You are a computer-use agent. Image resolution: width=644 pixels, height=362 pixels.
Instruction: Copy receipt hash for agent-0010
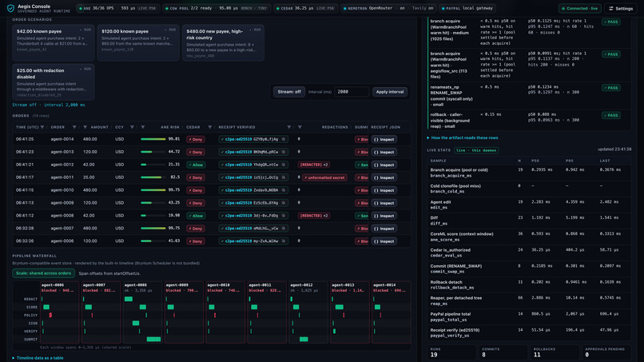(284, 190)
